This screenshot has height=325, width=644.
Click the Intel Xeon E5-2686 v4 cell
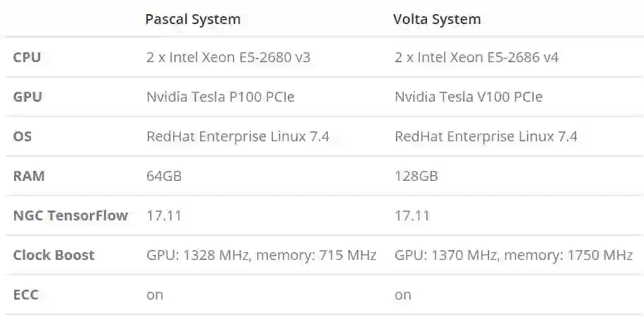click(476, 57)
